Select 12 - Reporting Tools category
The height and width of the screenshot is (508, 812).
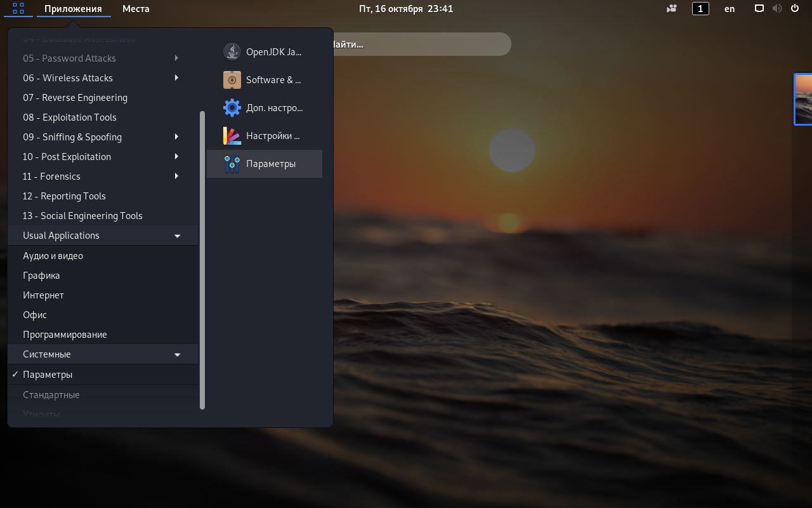pyautogui.click(x=103, y=196)
